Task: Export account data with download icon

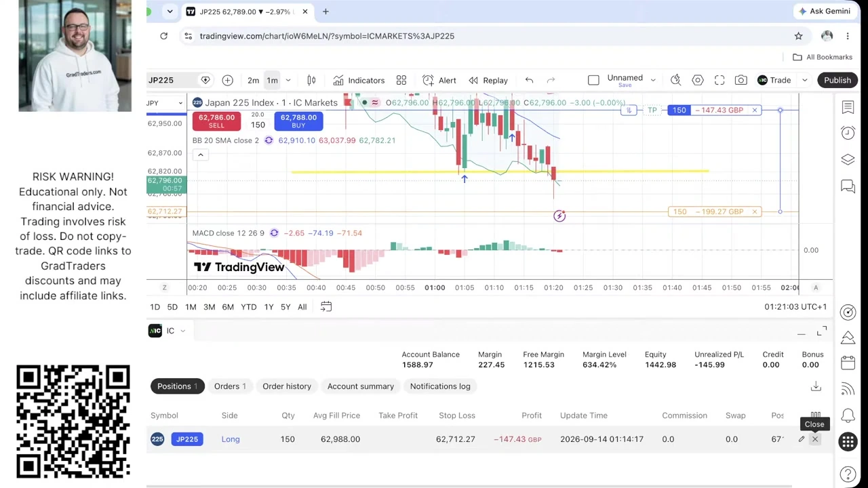Action: click(816, 386)
